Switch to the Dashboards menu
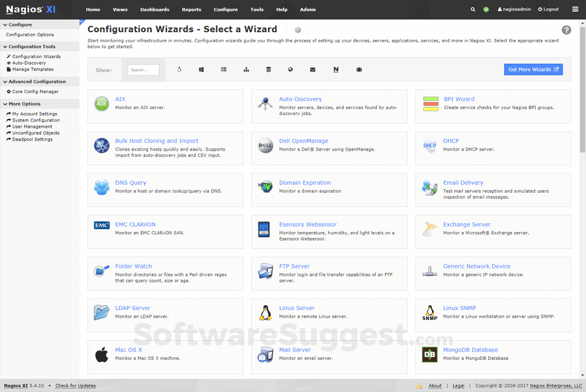Screen dimensions: 586x392 (155, 9)
